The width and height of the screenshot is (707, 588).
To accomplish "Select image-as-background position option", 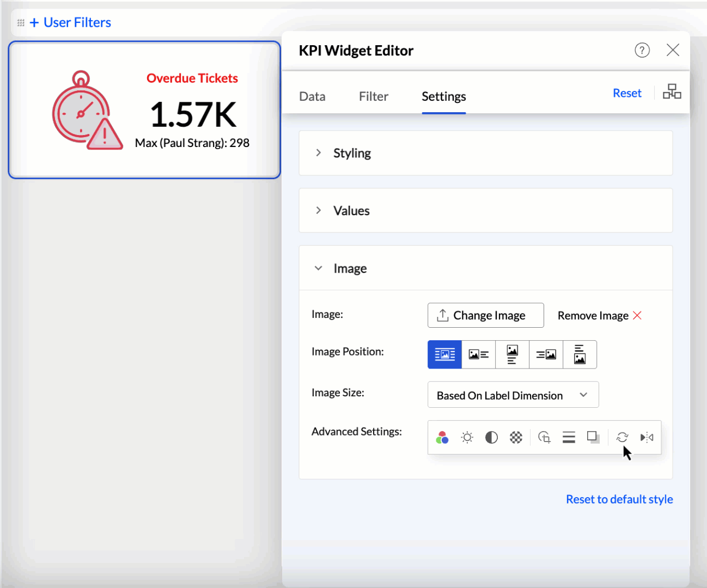I will pos(444,354).
